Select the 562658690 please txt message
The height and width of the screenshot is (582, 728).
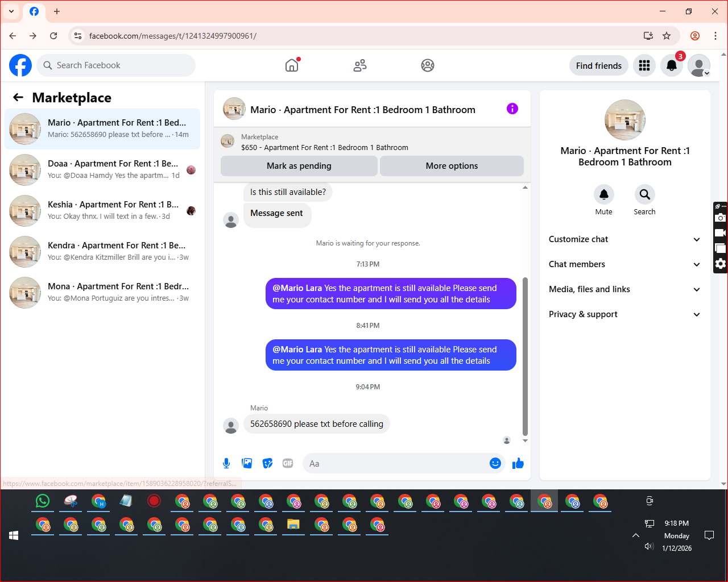317,424
